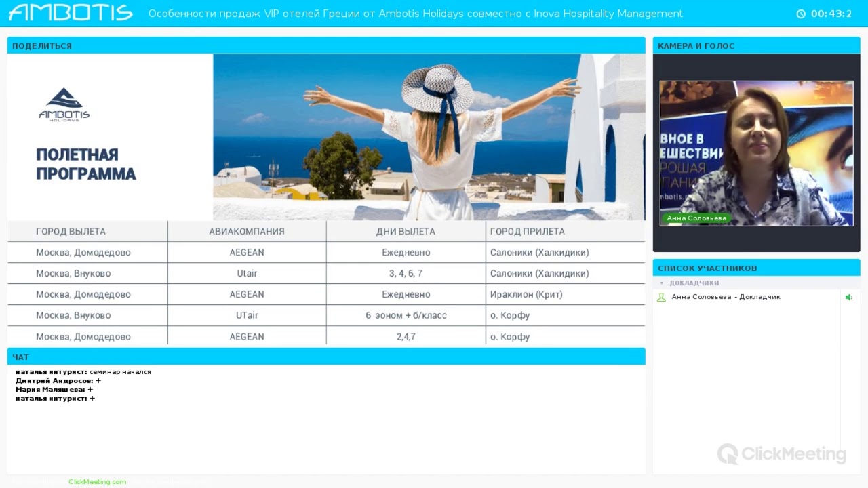Click the 6 эконом + б/класс cell
This screenshot has height=488, width=868.
point(406,315)
